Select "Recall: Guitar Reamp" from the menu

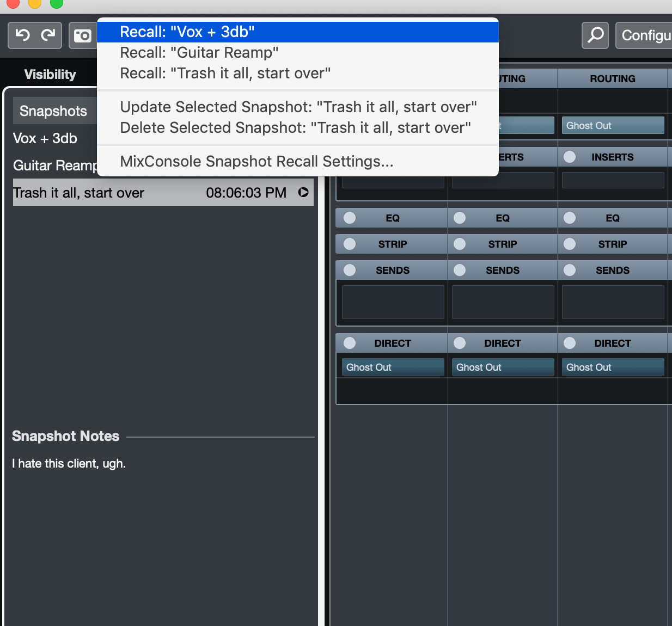[199, 52]
